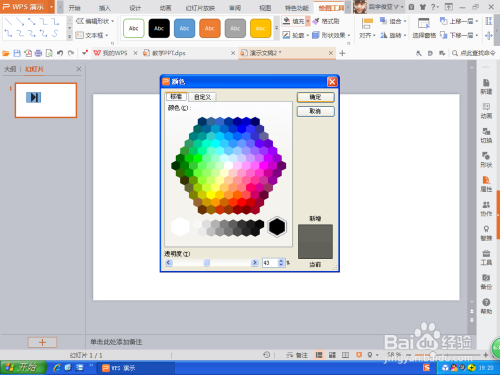Open the 轮廓 (Outline) dropdown
The width and height of the screenshot is (500, 375).
[x=296, y=35]
